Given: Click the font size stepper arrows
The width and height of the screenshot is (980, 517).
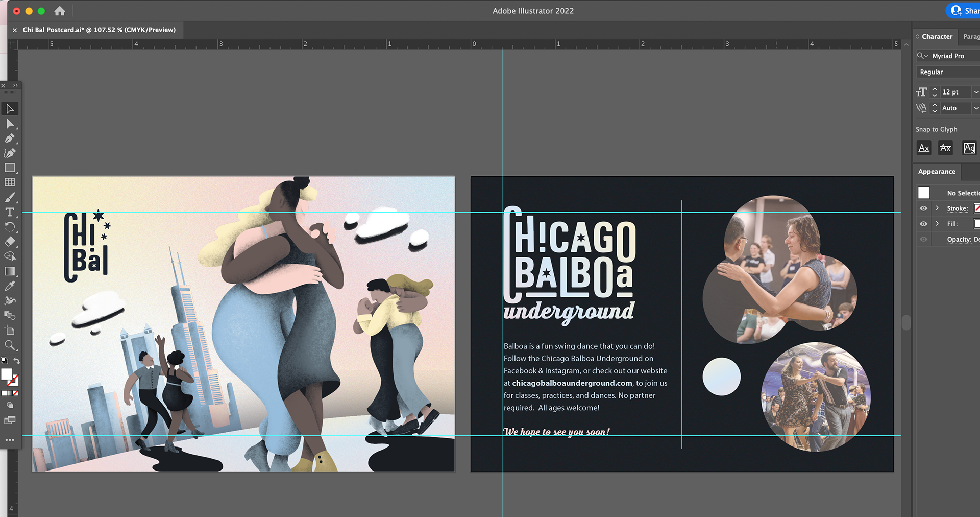Looking at the screenshot, I should tap(935, 92).
